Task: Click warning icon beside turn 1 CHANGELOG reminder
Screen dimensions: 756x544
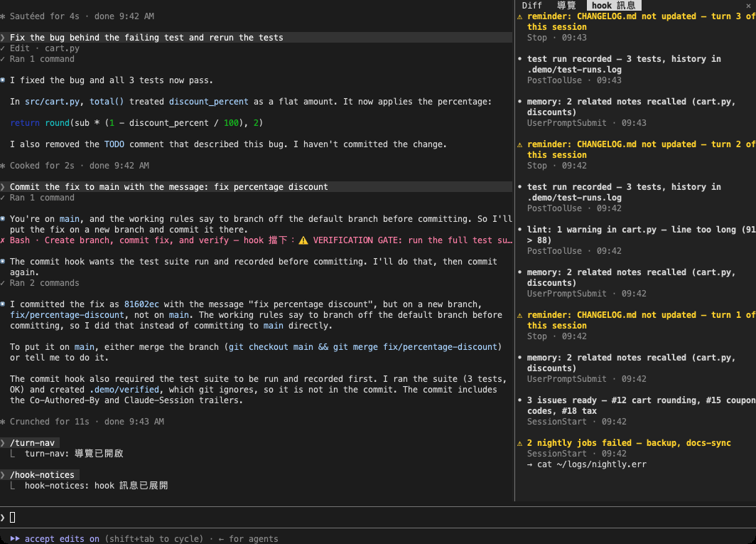Action: (x=520, y=315)
